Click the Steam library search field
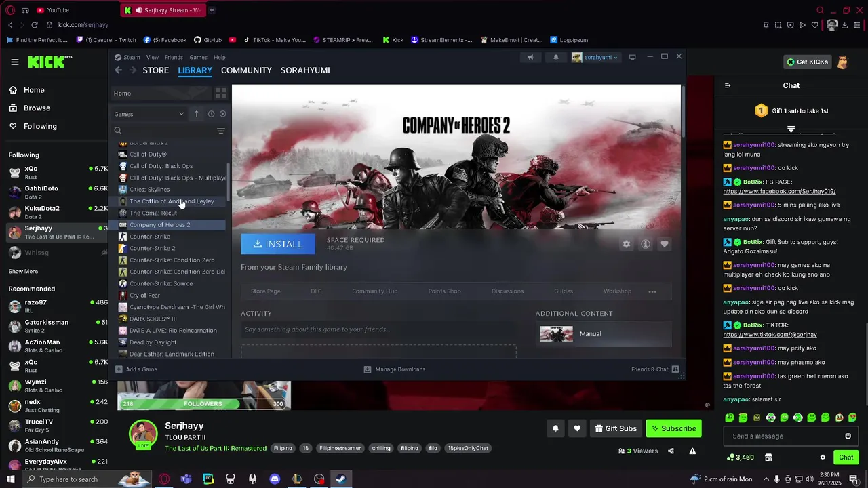The width and height of the screenshot is (868, 488). (x=163, y=131)
